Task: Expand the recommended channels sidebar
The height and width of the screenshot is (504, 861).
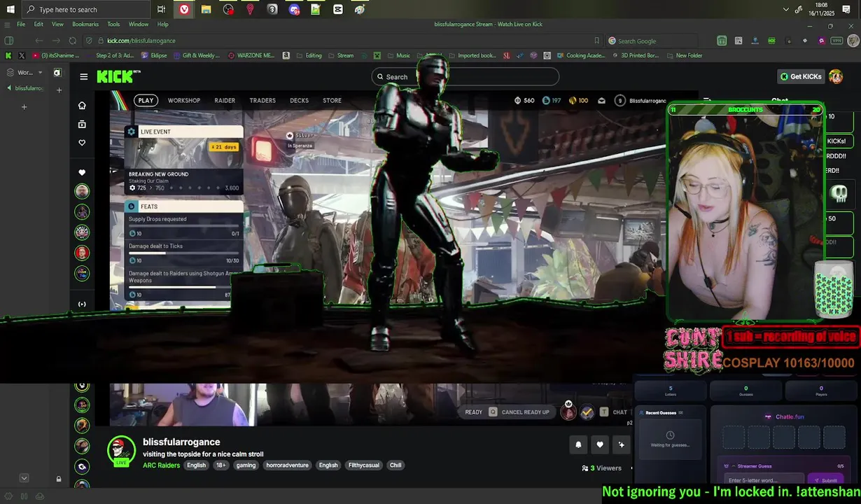Action: (82, 304)
